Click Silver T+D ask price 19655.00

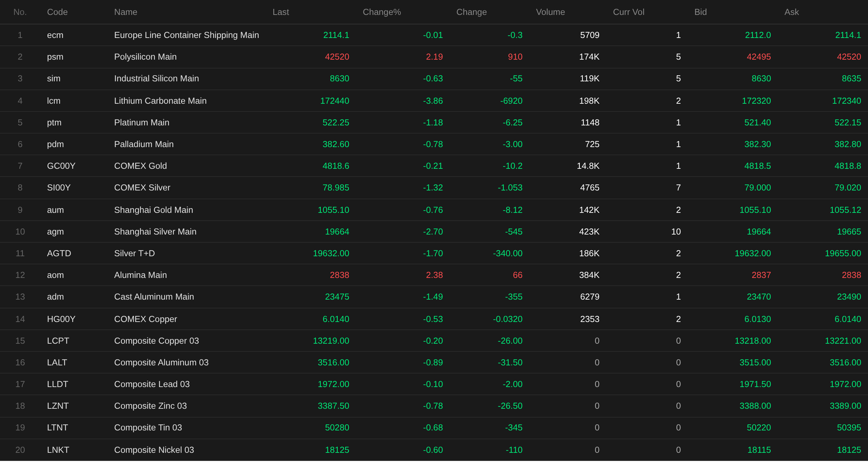(843, 254)
